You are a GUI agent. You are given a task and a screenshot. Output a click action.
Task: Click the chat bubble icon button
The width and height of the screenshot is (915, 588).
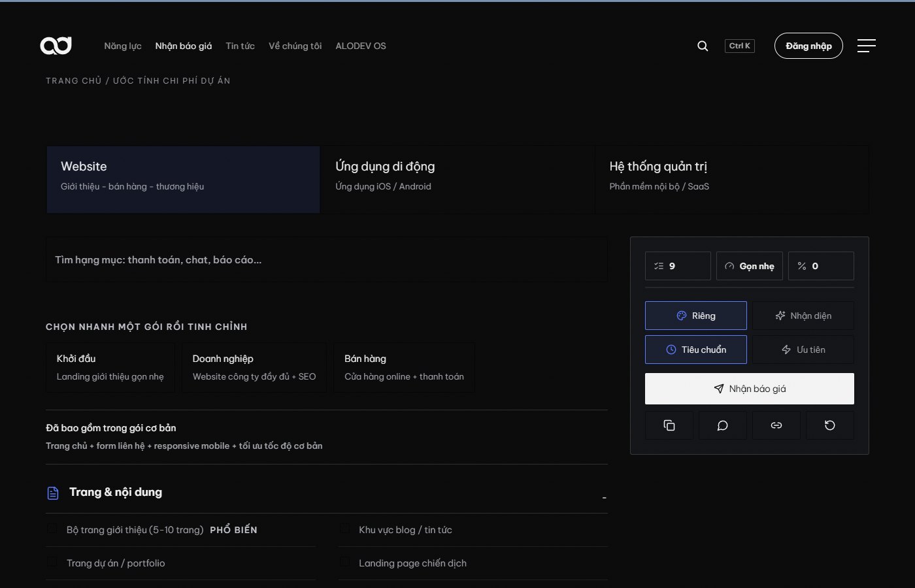[x=723, y=425]
